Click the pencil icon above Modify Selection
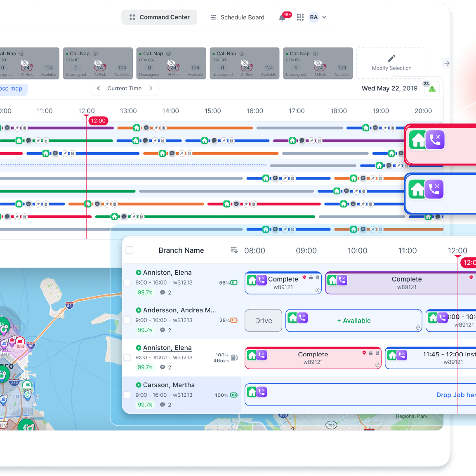 pos(391,58)
